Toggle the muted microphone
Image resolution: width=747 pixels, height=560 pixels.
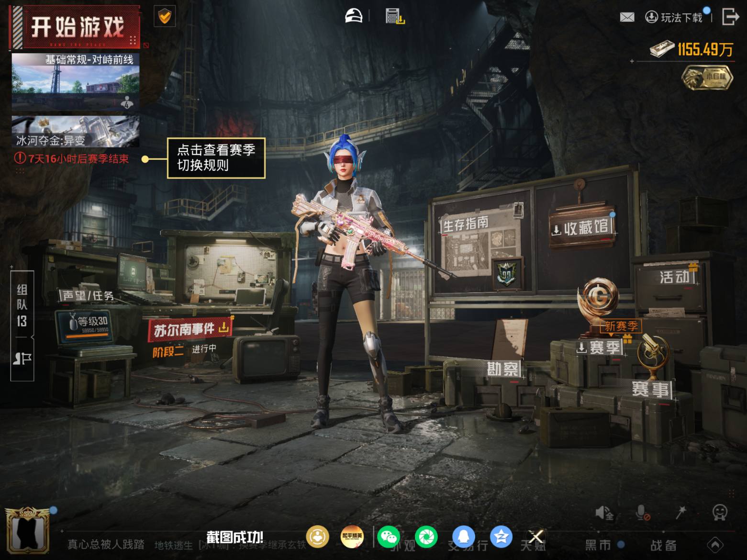[642, 513]
